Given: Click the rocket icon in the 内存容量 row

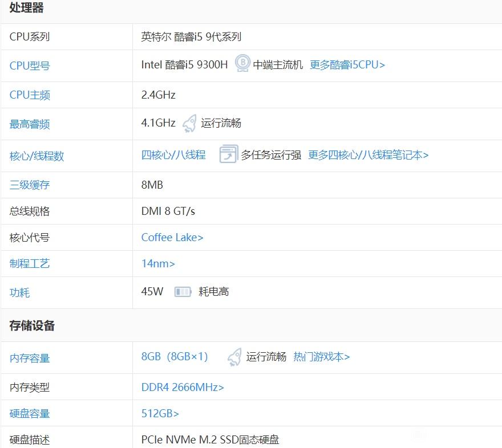Looking at the screenshot, I should [234, 357].
